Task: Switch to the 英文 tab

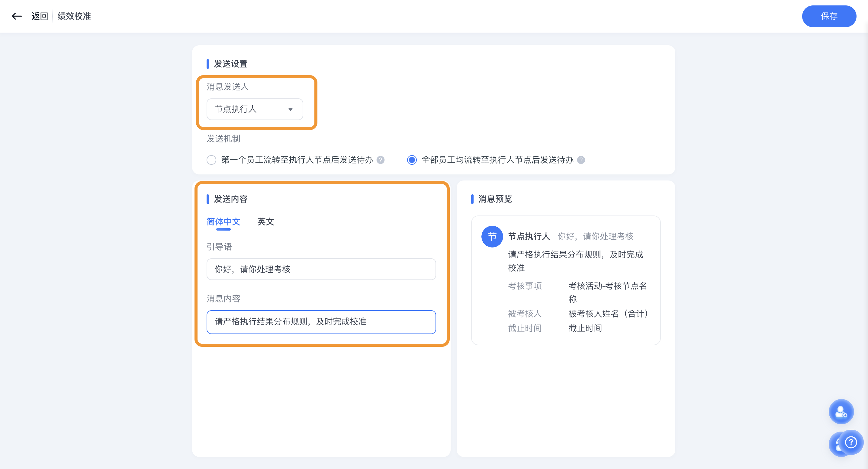Action: point(265,222)
